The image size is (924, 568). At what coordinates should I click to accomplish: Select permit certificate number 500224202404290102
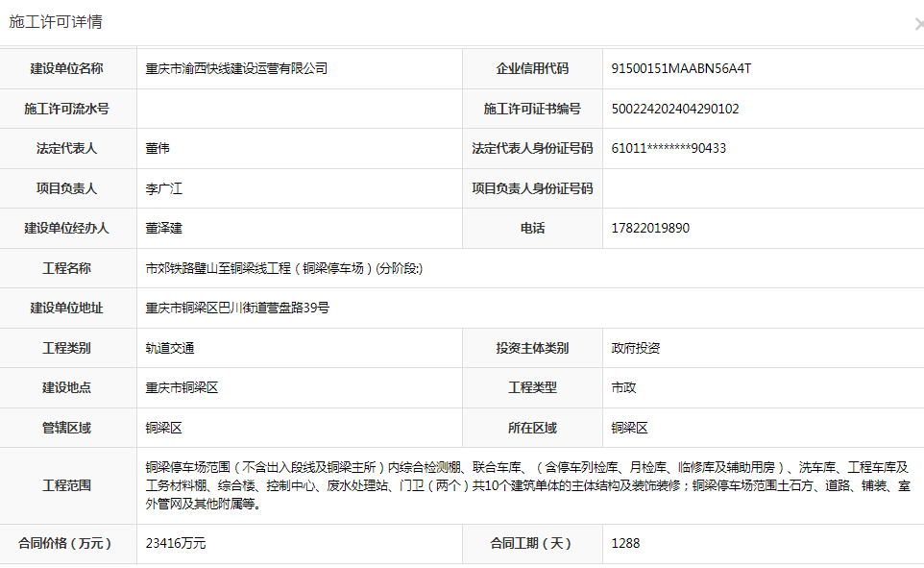click(x=674, y=110)
